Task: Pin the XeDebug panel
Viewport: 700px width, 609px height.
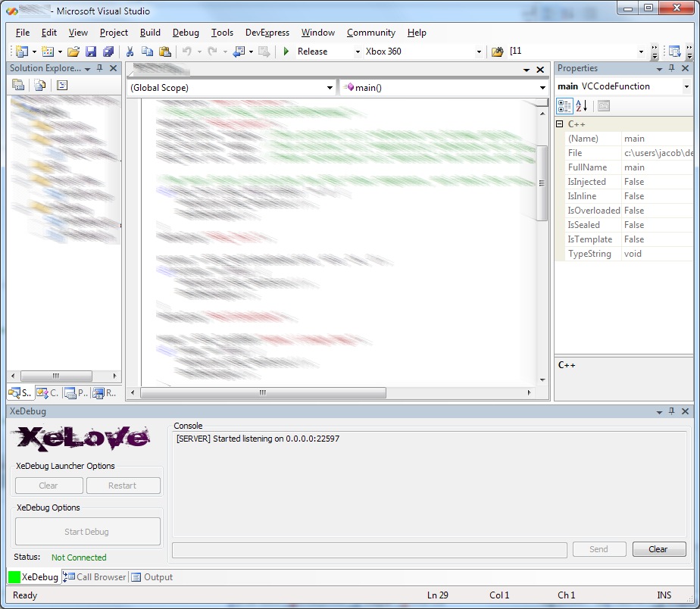Action: pyautogui.click(x=671, y=411)
